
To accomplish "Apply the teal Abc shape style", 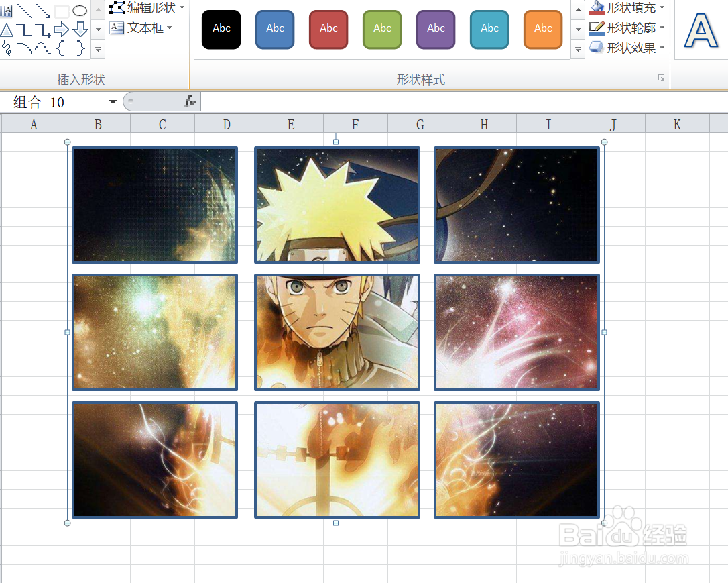I will tap(489, 30).
